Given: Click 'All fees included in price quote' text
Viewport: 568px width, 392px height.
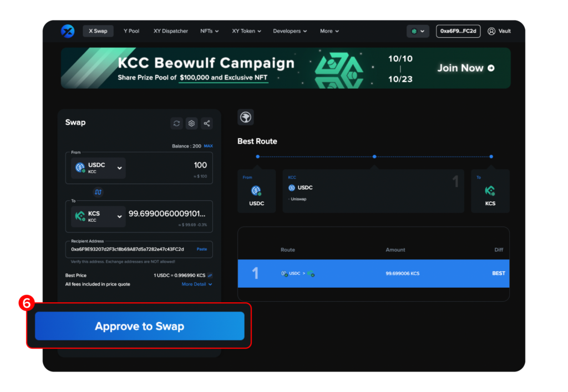Looking at the screenshot, I should click(x=98, y=284).
